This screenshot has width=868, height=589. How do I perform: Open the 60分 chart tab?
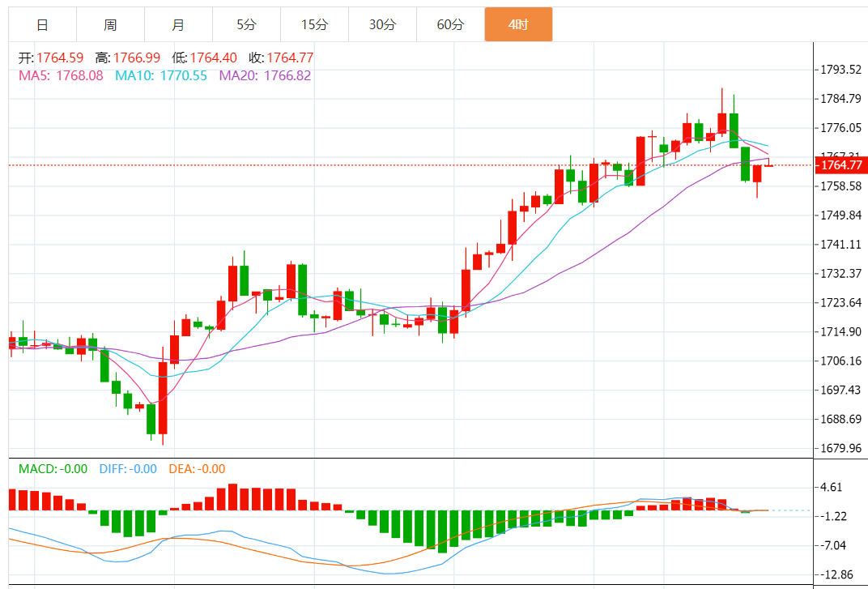(450, 24)
